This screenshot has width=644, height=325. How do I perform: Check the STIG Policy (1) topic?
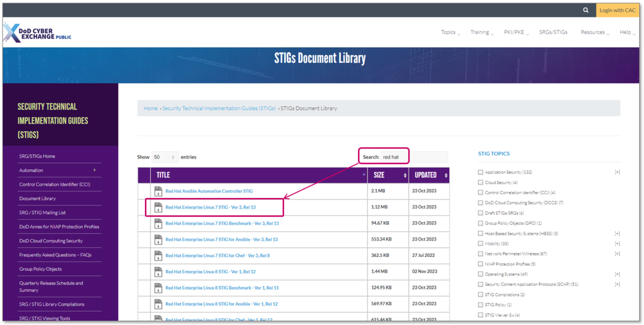[480, 305]
